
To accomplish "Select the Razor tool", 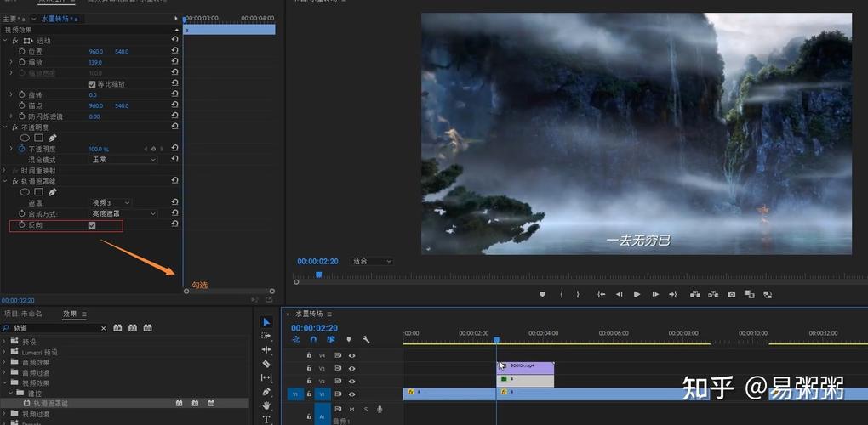I will (x=266, y=364).
